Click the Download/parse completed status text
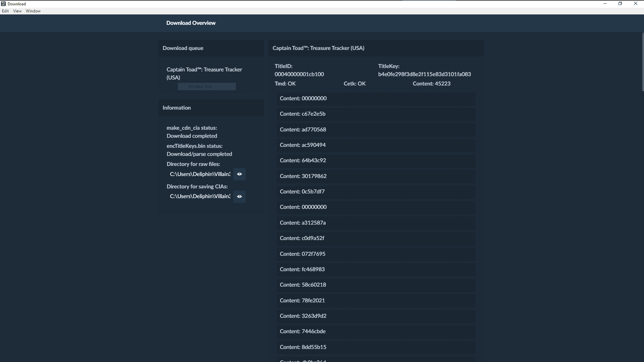The height and width of the screenshot is (362, 644). coord(199,154)
